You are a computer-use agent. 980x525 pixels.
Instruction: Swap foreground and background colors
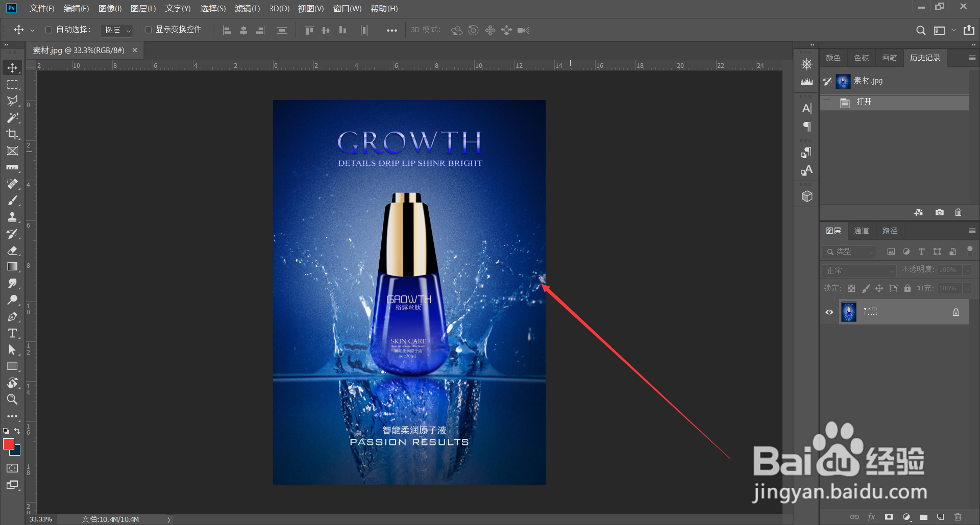17,431
